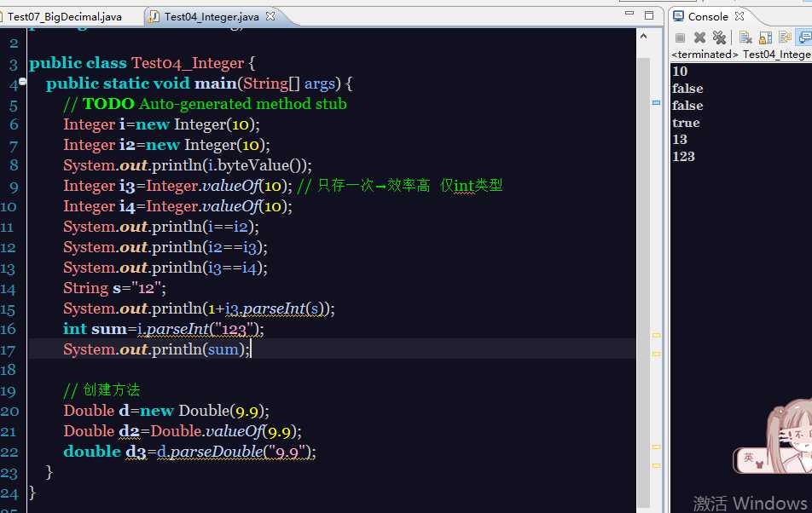Screen dimensions: 812x513
Task: Click console output line '13'
Action: (x=680, y=140)
